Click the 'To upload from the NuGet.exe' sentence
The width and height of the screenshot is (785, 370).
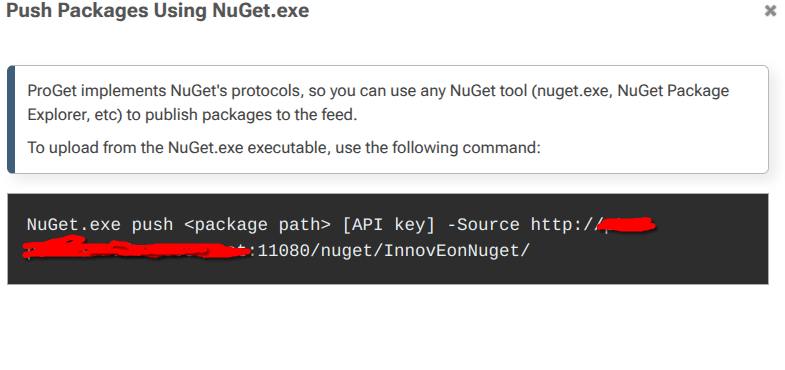(x=284, y=148)
